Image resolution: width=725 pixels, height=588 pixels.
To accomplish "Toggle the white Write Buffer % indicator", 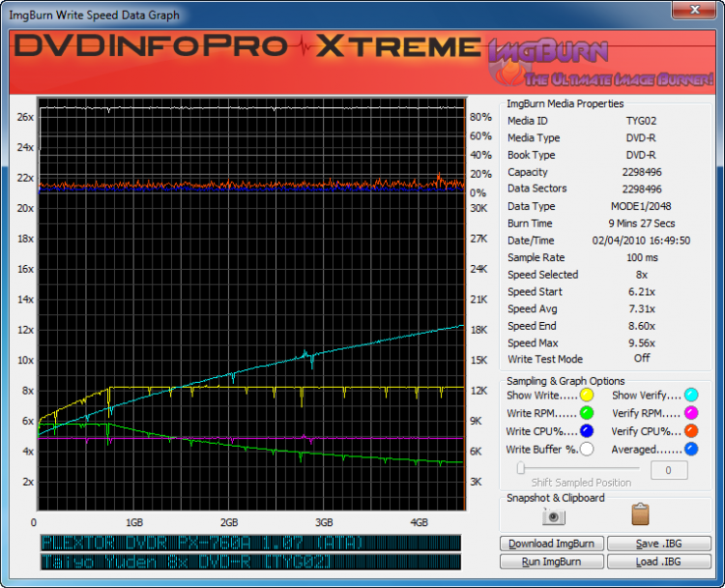I will tap(587, 450).
